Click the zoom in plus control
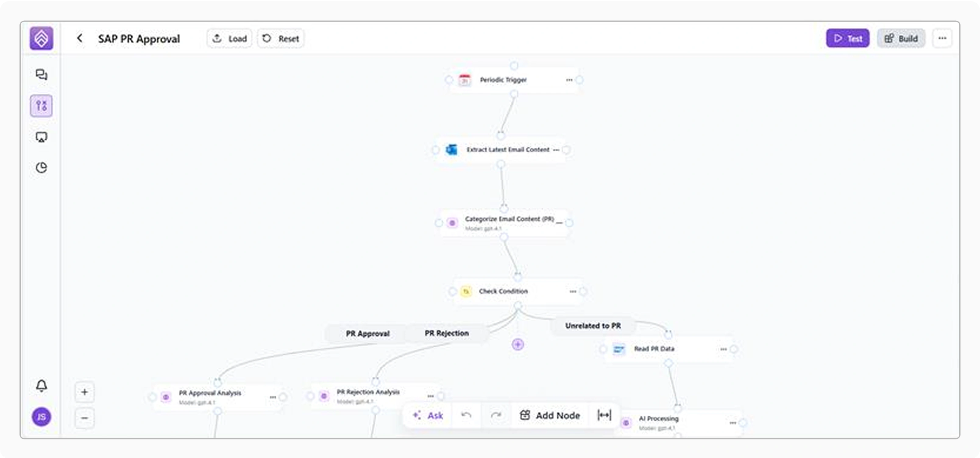 (x=84, y=392)
